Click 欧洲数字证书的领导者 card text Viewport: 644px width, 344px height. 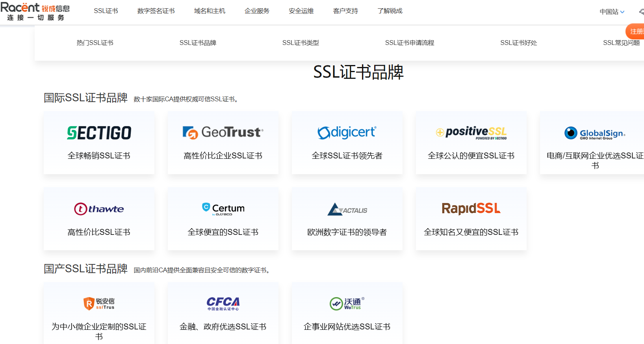pyautogui.click(x=347, y=232)
